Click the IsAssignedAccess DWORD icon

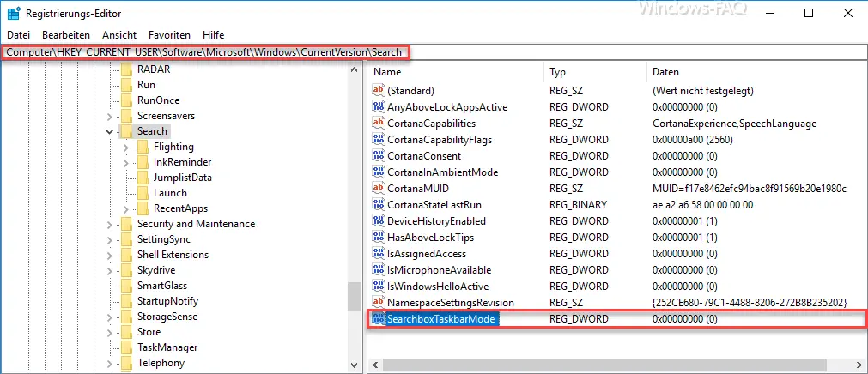point(379,253)
